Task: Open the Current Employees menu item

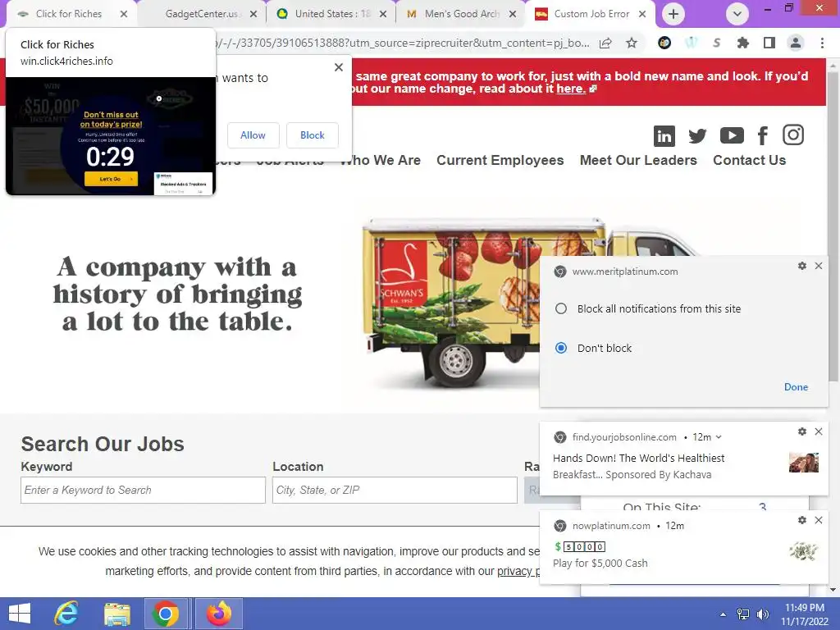Action: tap(500, 160)
